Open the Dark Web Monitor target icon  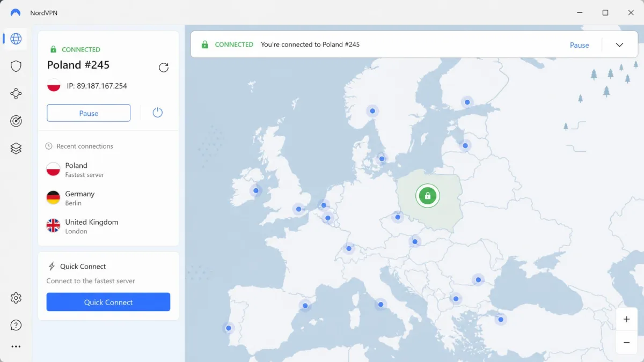click(16, 121)
